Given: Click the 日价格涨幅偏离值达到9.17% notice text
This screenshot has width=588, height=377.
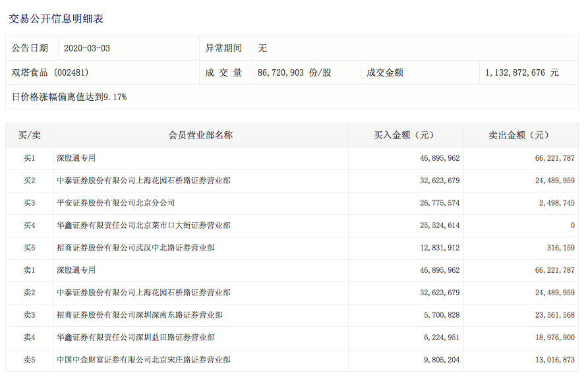Looking at the screenshot, I should (x=69, y=97).
